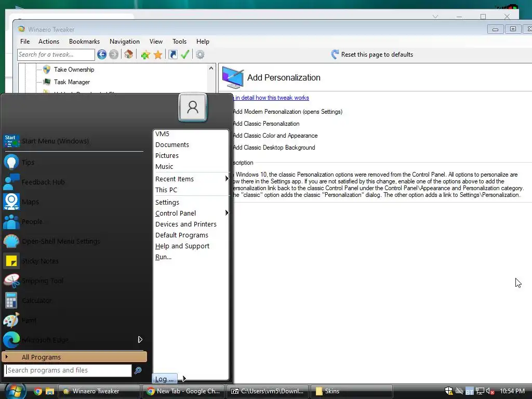
Task: Click the tree panel scroll up arrow
Action: pos(211,68)
